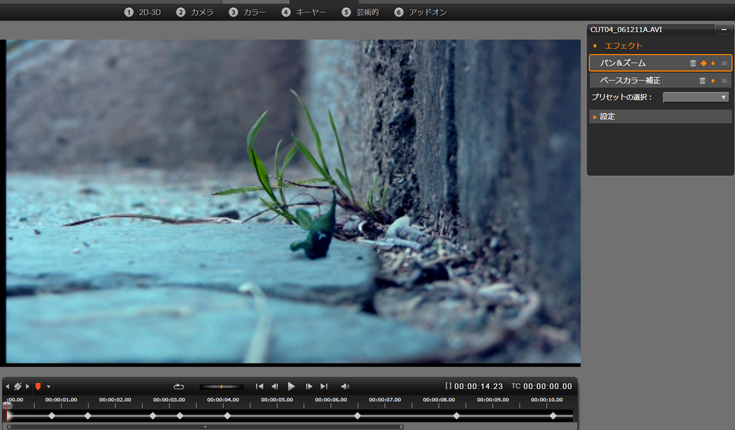735x430 pixels.
Task: Step back one frame
Action: point(275,386)
